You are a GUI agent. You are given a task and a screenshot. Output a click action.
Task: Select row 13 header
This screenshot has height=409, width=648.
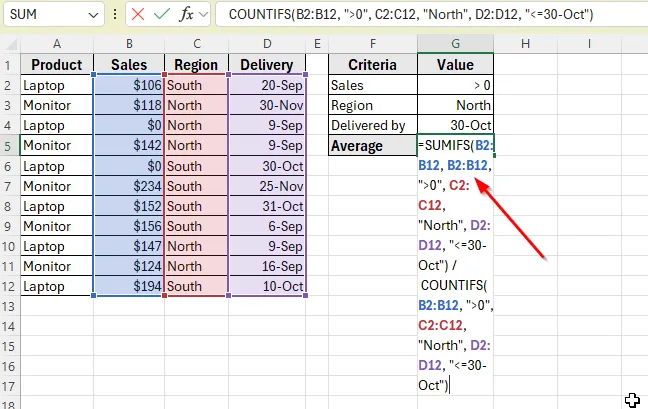(x=10, y=307)
